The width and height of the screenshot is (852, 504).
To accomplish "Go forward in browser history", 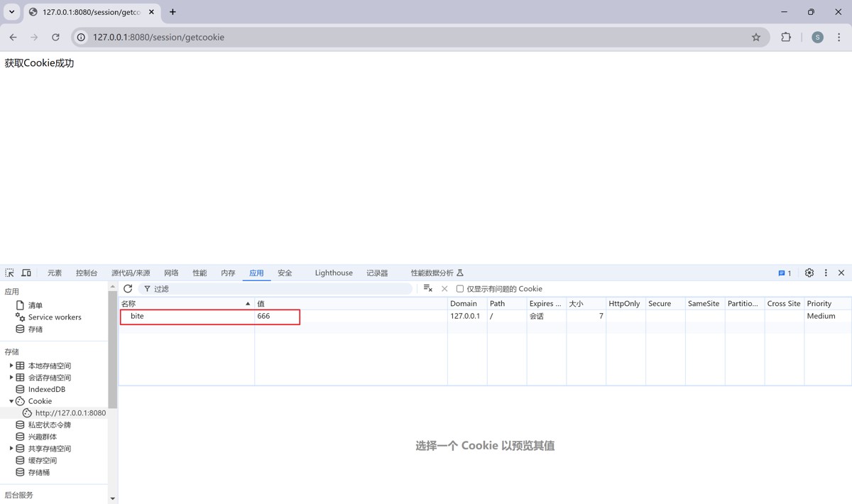I will coord(34,37).
